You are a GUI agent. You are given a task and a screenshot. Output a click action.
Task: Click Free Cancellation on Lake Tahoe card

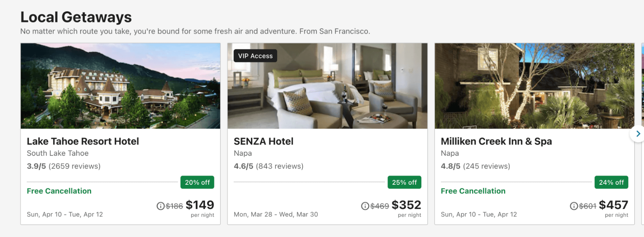click(x=59, y=191)
